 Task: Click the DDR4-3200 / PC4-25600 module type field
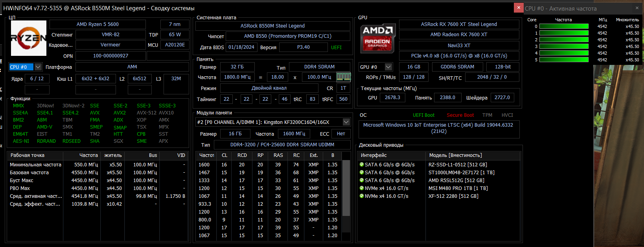(x=282, y=145)
